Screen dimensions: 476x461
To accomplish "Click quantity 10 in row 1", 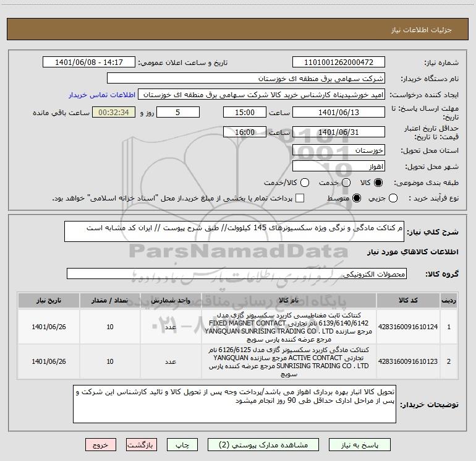I will click(x=110, y=327).
